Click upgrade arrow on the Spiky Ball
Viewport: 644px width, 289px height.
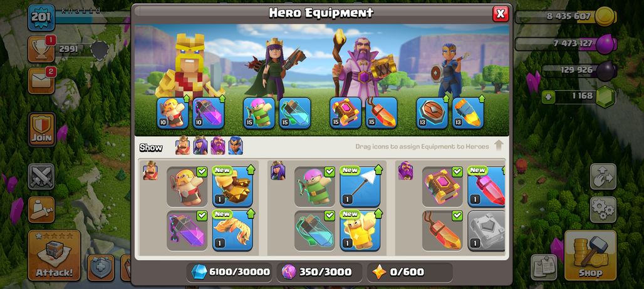coord(251,170)
